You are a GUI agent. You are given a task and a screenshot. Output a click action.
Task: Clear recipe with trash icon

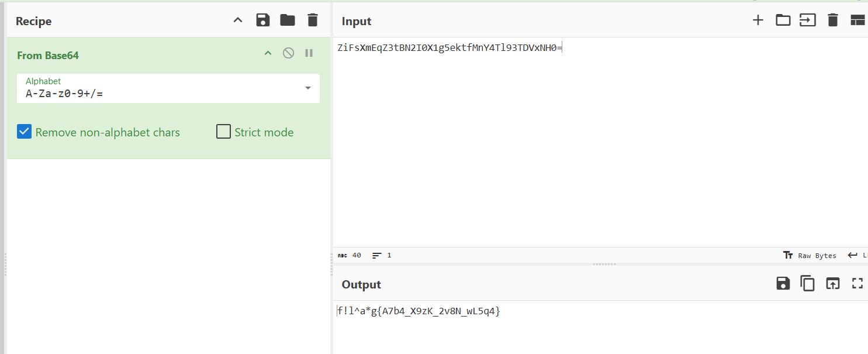coord(313,20)
